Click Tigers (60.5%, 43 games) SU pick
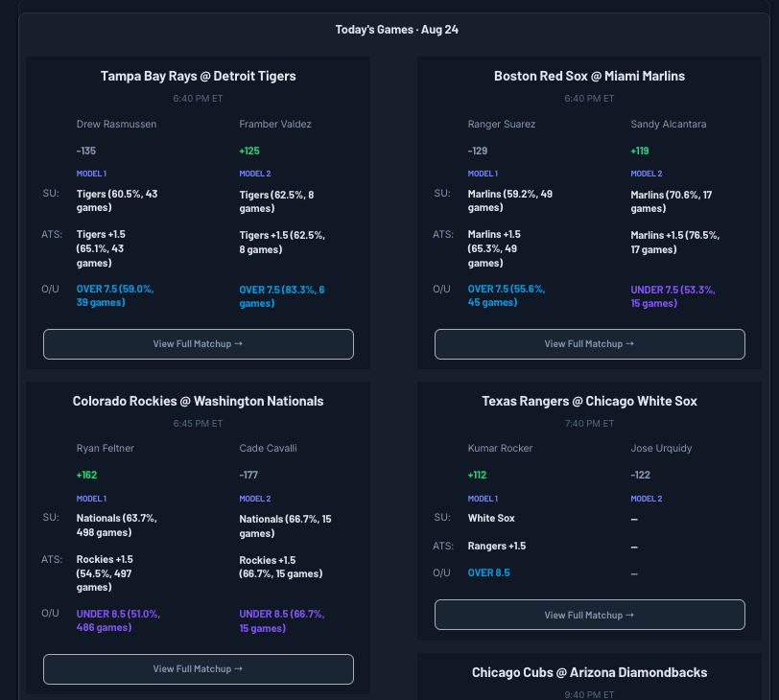Image resolution: width=779 pixels, height=700 pixels. [117, 200]
